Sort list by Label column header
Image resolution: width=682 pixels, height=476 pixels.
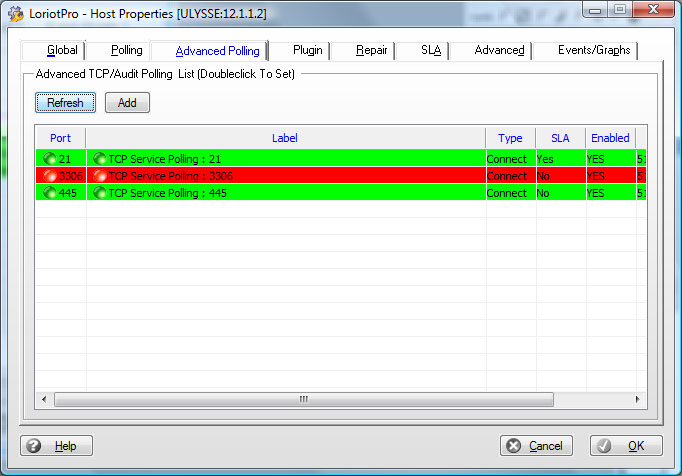pos(285,138)
